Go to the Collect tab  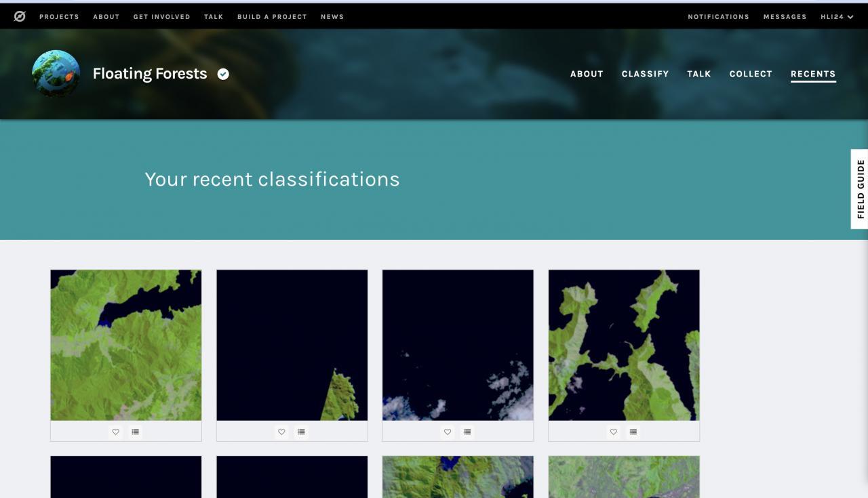pyautogui.click(x=751, y=74)
